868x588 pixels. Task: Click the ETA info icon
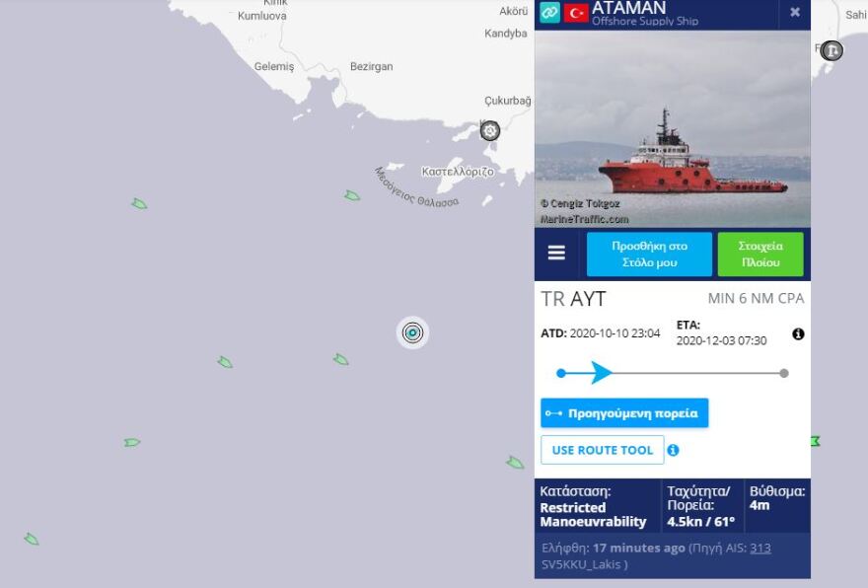coord(798,333)
